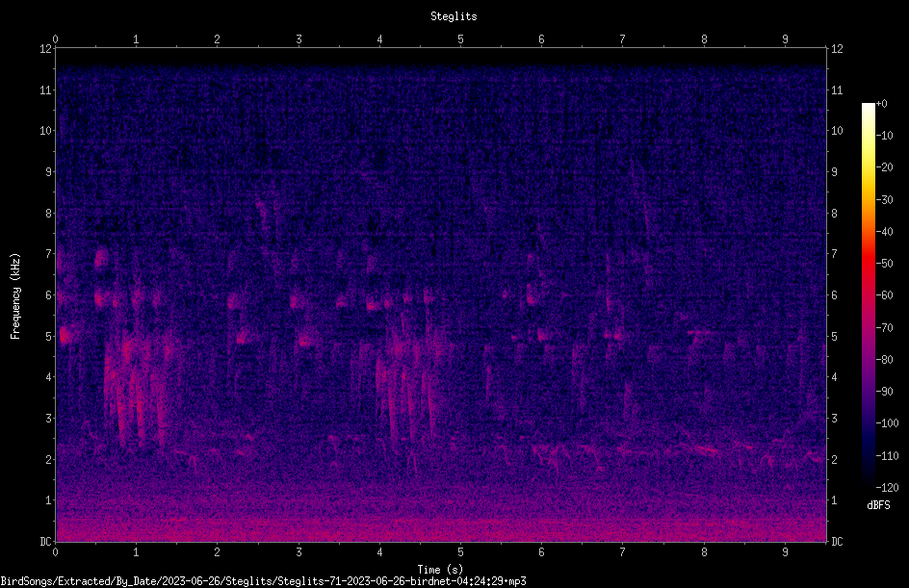Click the "4" tick on the bottom time axis

(x=379, y=552)
